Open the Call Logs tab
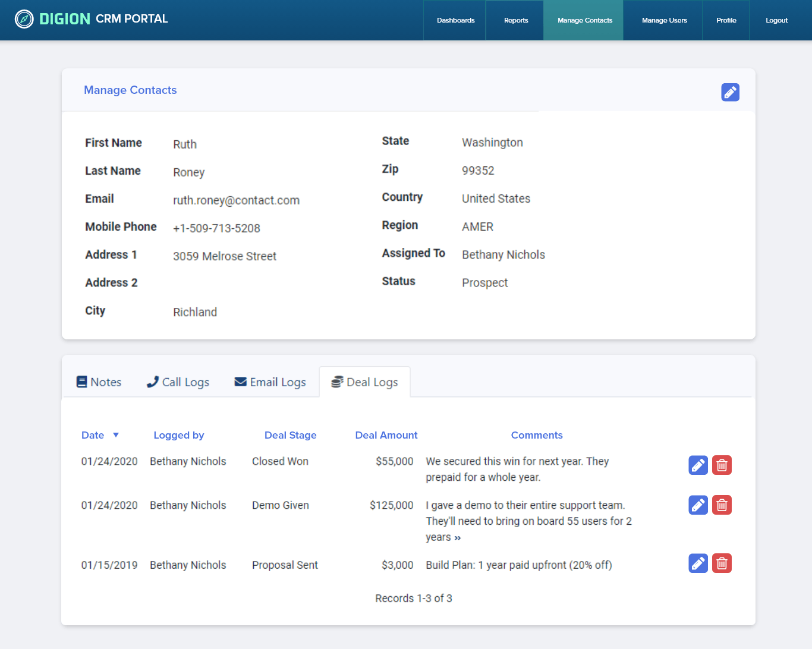Screen dimensions: 812x649 178,382
